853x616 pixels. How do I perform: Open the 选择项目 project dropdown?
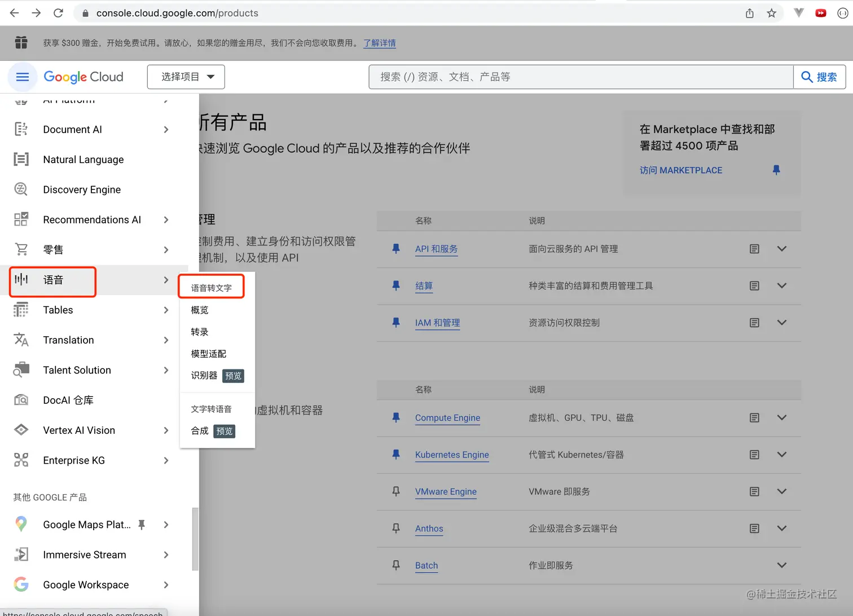coord(186,77)
